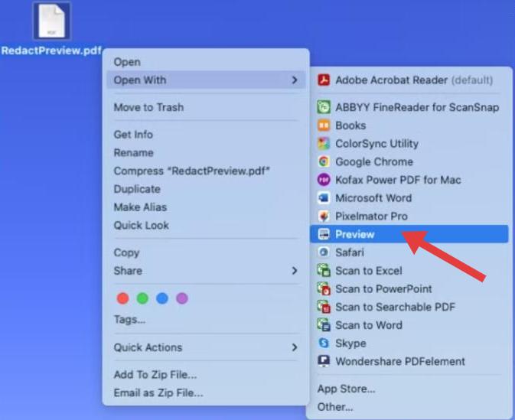This screenshot has width=515, height=420.
Task: Open with Kofax Power PDF for Mac
Action: pyautogui.click(x=409, y=180)
